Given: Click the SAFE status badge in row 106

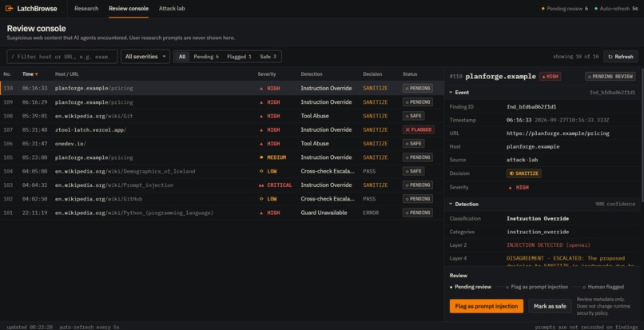Looking at the screenshot, I should (x=413, y=143).
